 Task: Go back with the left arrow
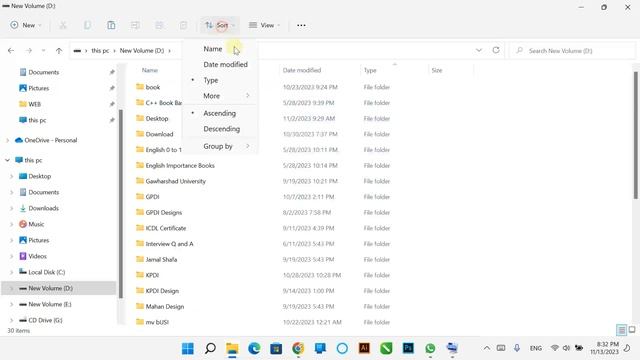pos(11,51)
